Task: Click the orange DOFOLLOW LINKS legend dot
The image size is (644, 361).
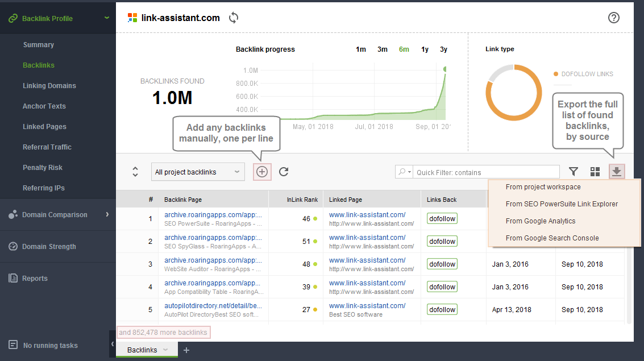Action: click(556, 74)
